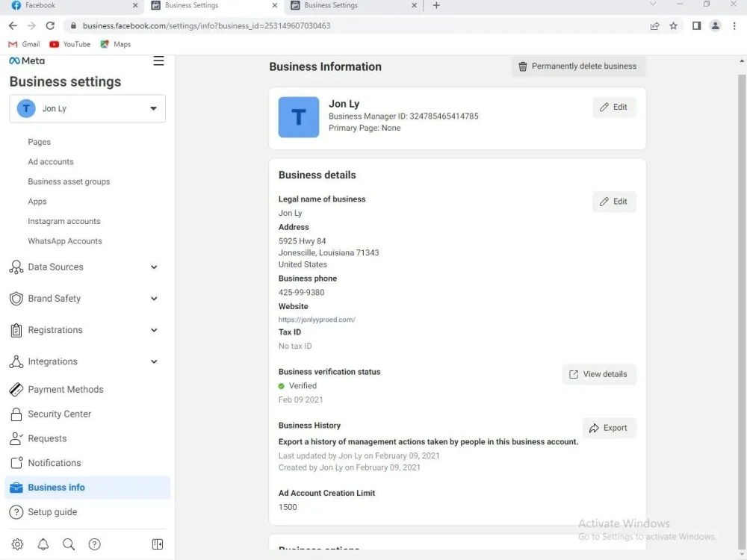This screenshot has height=560, width=747.
Task: Click the large T business profile picture
Action: click(x=299, y=117)
